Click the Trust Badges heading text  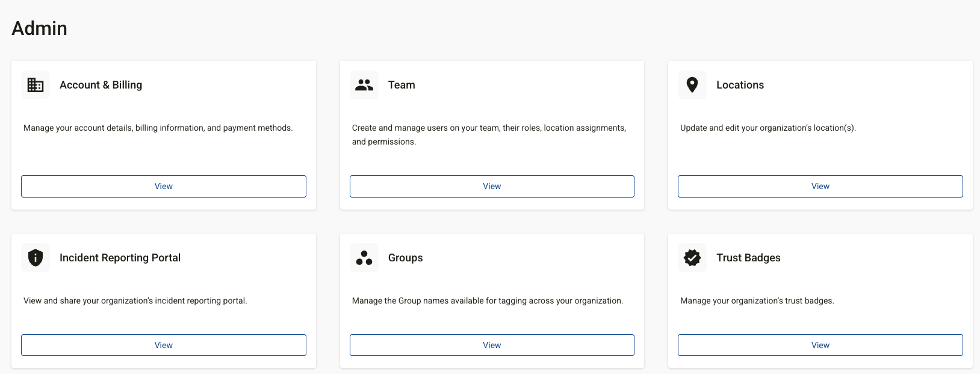coord(748,258)
